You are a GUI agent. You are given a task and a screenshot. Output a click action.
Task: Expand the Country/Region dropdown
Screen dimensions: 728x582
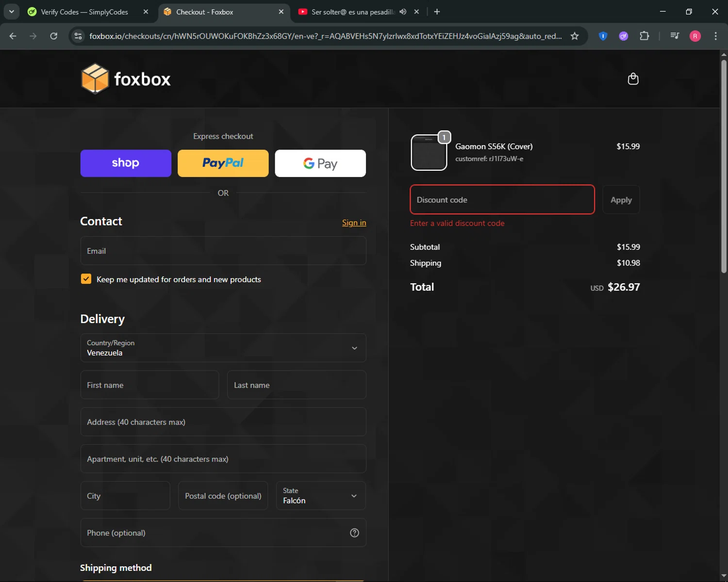point(223,348)
